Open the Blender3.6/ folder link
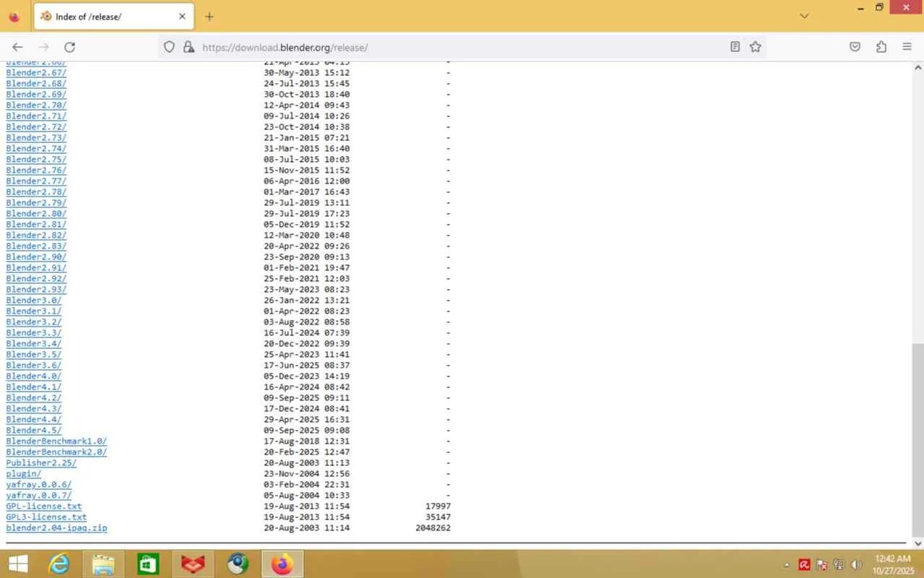Viewport: 924px width, 578px height. [34, 366]
